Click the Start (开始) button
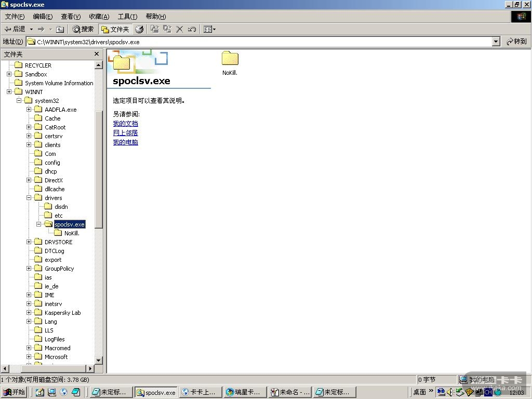This screenshot has width=532, height=399. point(14,392)
